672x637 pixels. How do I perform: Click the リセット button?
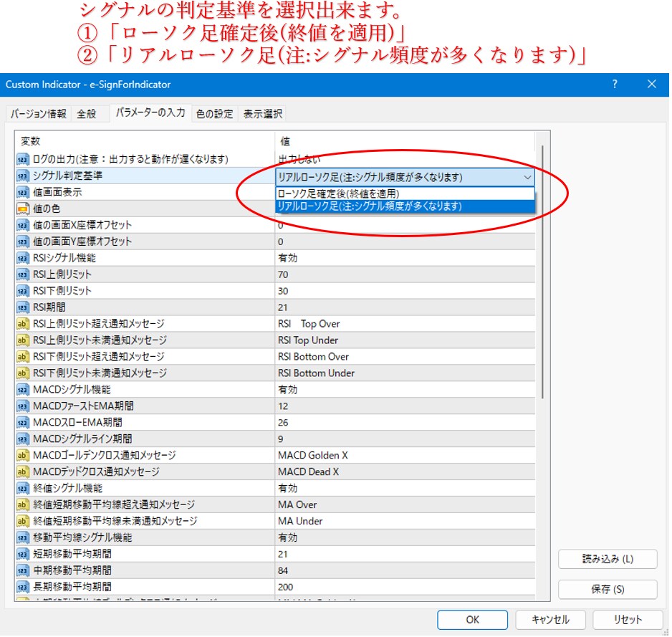point(628,620)
